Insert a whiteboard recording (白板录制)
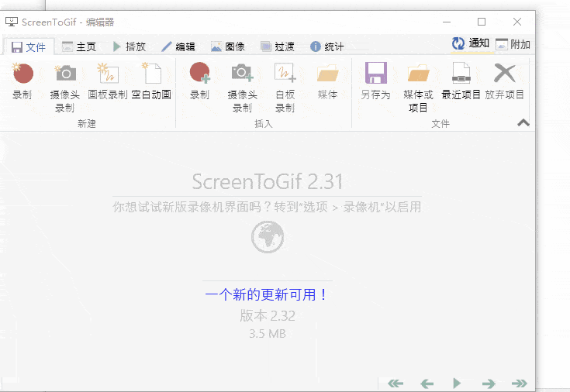This screenshot has width=570, height=392. coord(285,88)
